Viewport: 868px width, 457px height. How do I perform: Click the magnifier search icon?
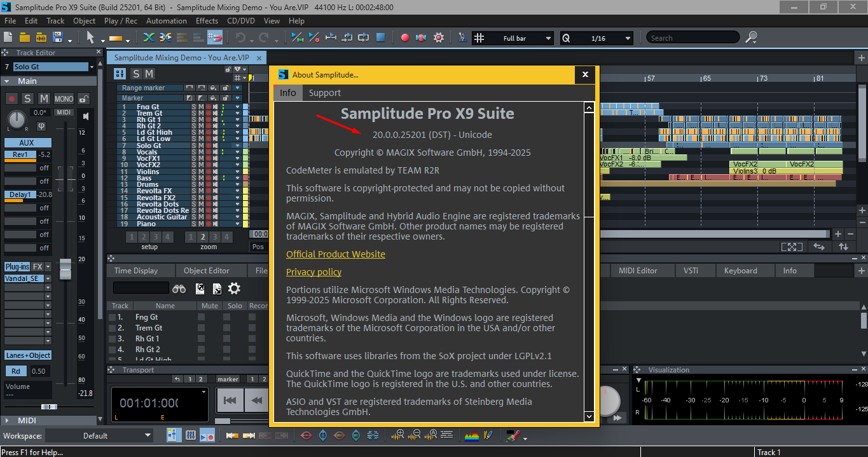751,38
